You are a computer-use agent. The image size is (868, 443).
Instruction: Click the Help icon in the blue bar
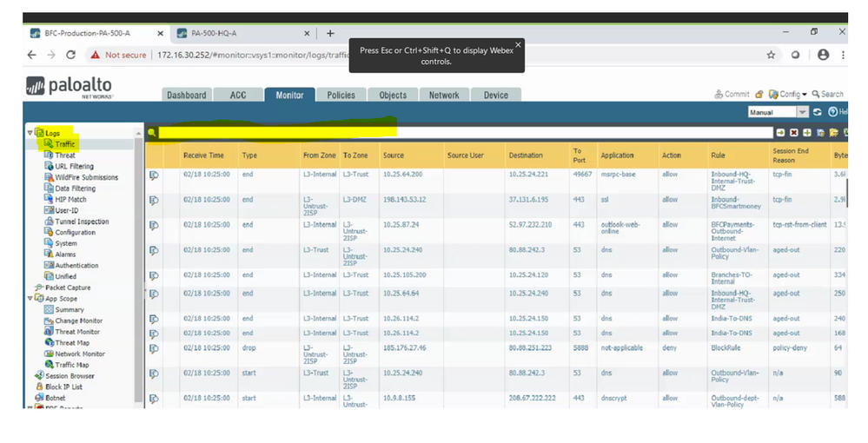tap(832, 112)
